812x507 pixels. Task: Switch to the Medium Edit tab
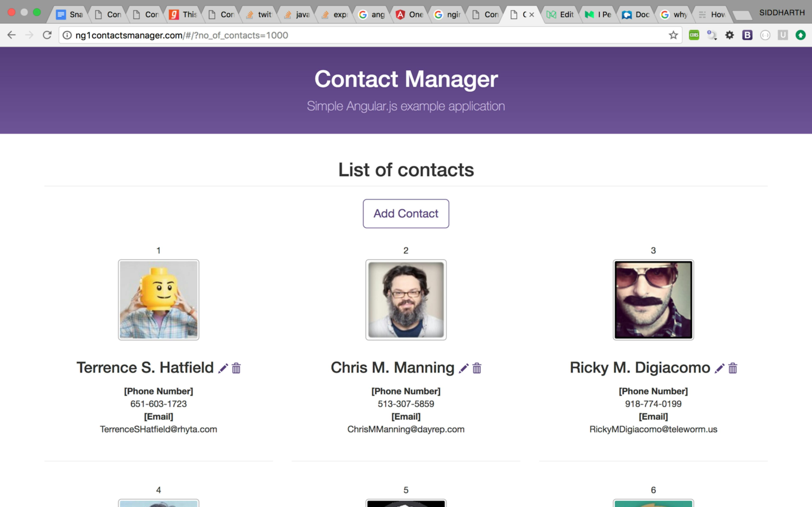pos(561,14)
